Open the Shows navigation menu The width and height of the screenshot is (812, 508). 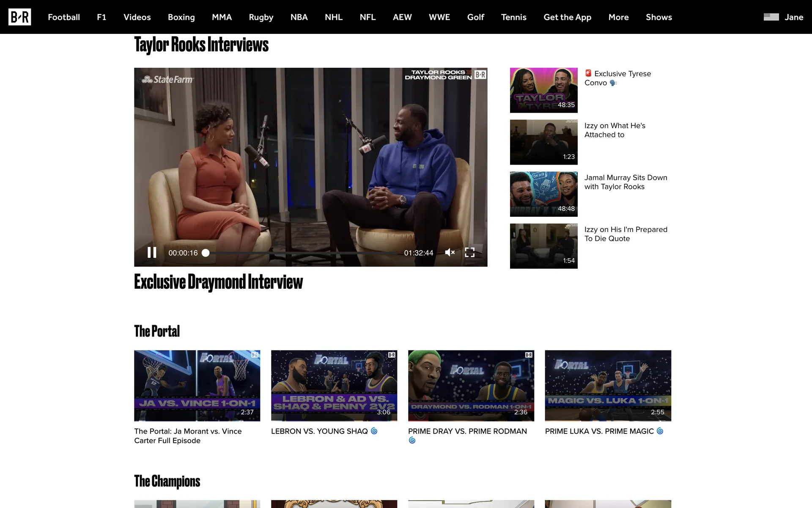(x=658, y=17)
